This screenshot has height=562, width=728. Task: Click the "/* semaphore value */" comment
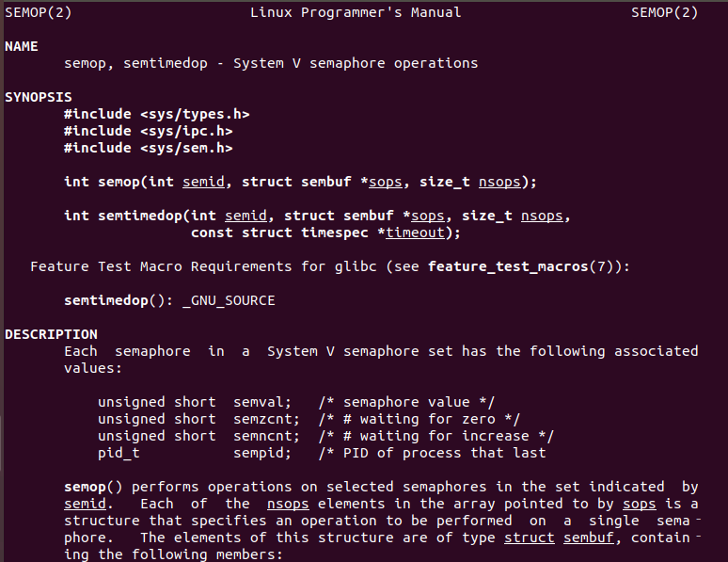coord(406,402)
